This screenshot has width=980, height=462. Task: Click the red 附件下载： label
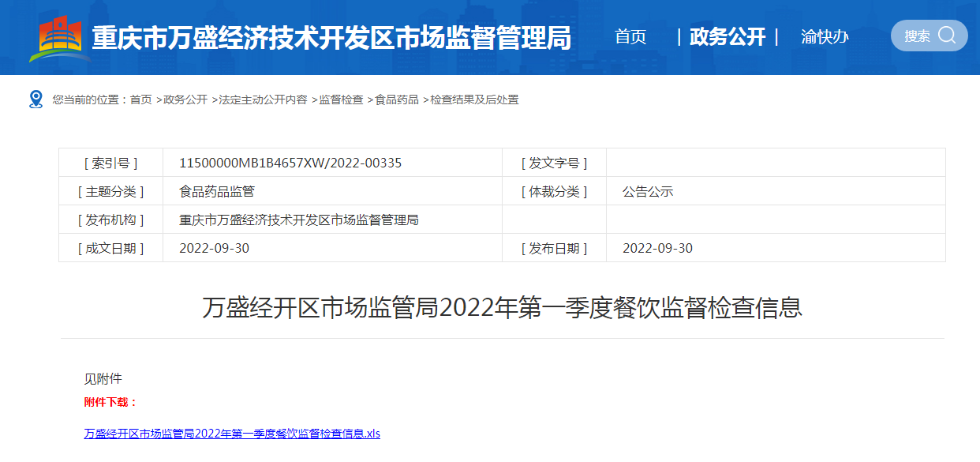click(111, 402)
